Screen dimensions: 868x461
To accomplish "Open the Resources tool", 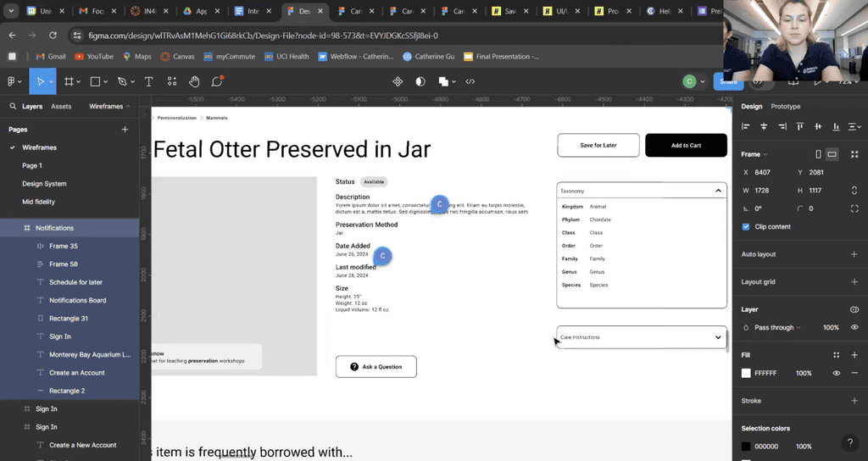I will 171,82.
